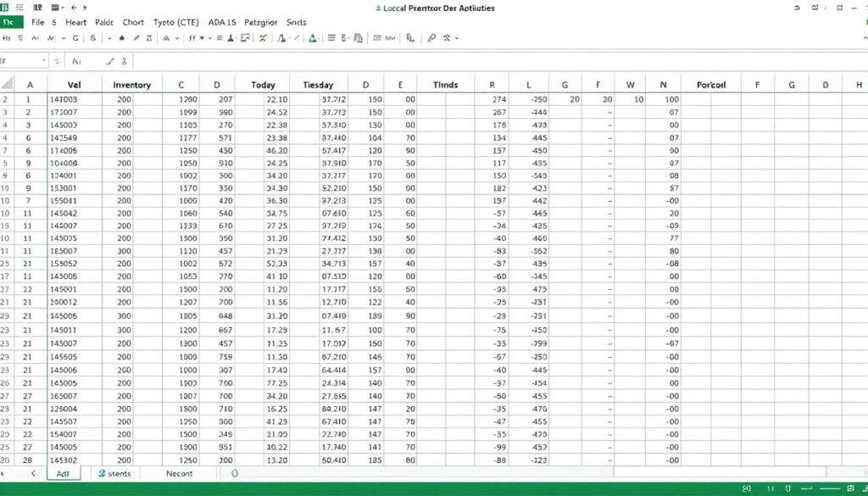868x496 pixels.
Task: Select the Porcorl column header
Action: click(711, 85)
